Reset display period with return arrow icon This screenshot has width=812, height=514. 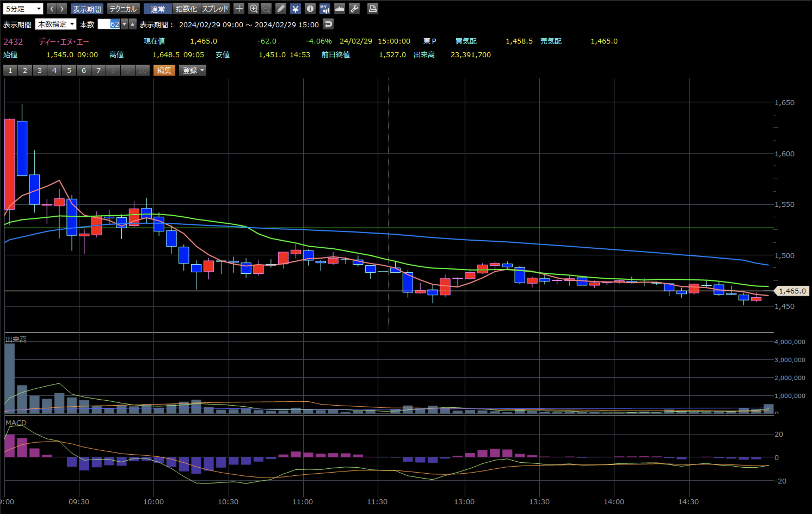328,24
